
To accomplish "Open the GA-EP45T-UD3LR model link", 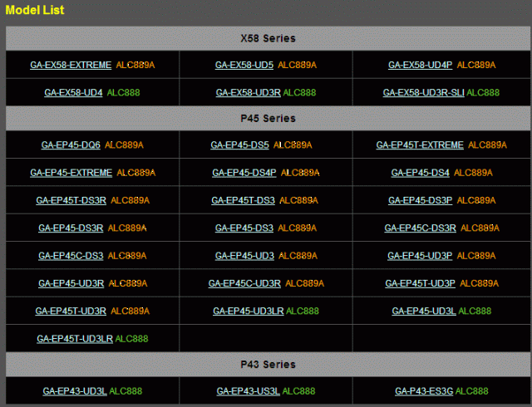I will [x=75, y=339].
